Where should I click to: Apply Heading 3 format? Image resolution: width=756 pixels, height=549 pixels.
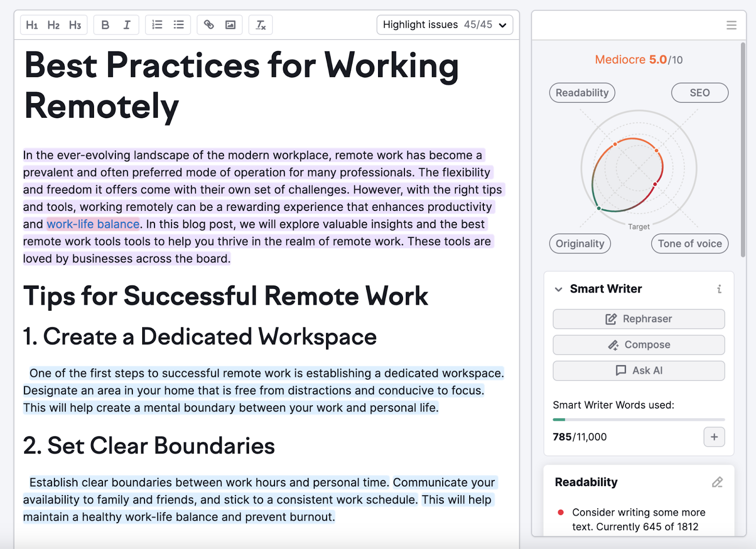pos(75,25)
